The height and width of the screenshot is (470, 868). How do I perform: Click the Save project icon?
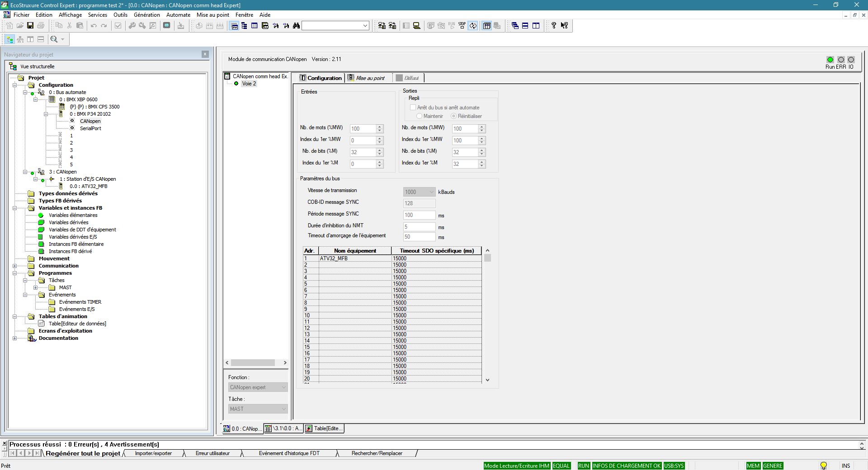click(x=30, y=26)
